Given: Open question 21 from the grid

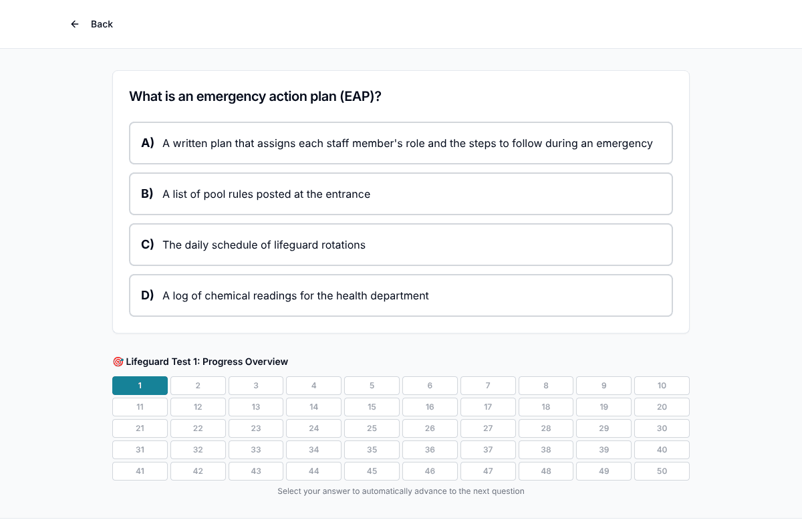Looking at the screenshot, I should click(140, 428).
